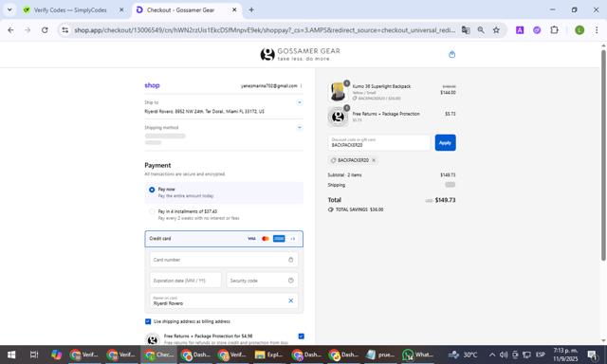Image resolution: width=607 pixels, height=364 pixels.
Task: Show more accepted card brands
Action: click(293, 239)
